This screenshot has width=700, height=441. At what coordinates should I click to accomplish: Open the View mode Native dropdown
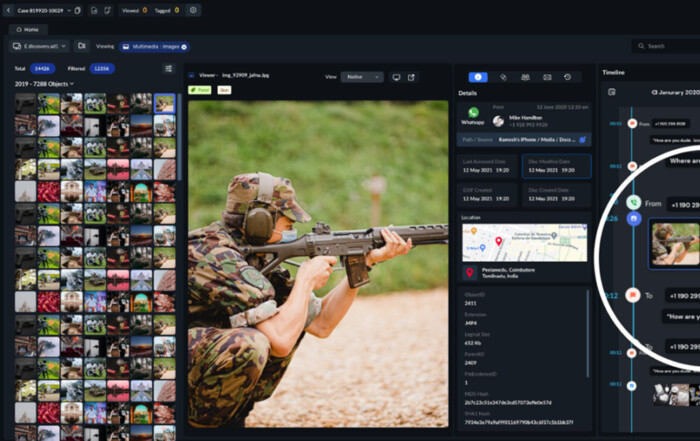point(362,77)
